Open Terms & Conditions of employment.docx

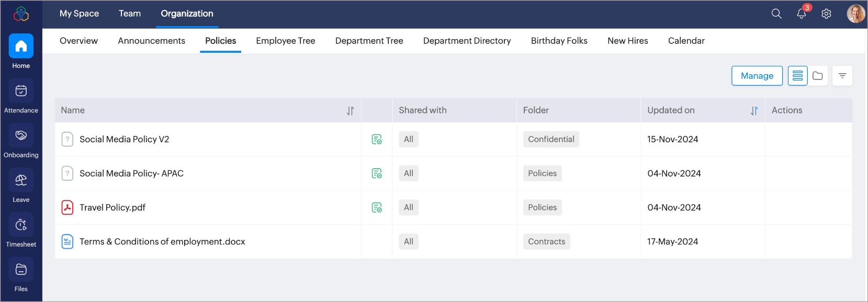(x=162, y=241)
